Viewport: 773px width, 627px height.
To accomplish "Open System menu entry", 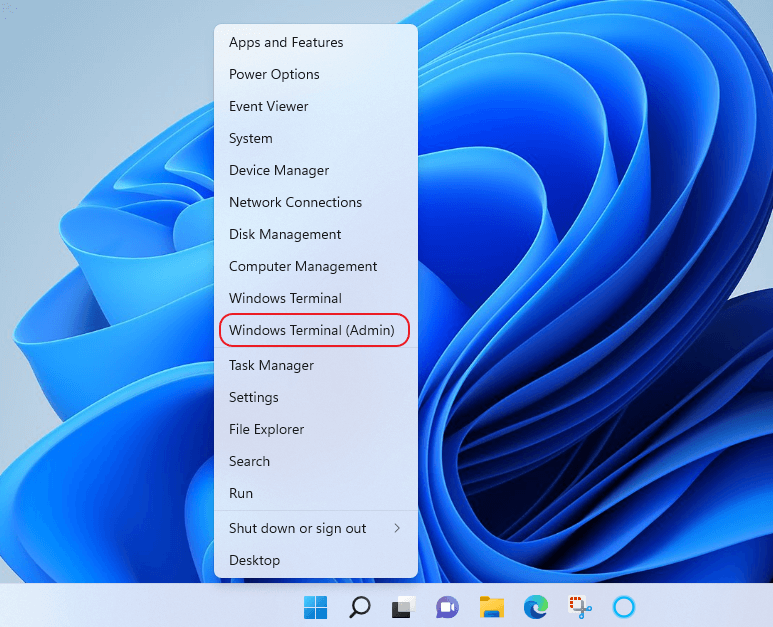I will (316, 139).
